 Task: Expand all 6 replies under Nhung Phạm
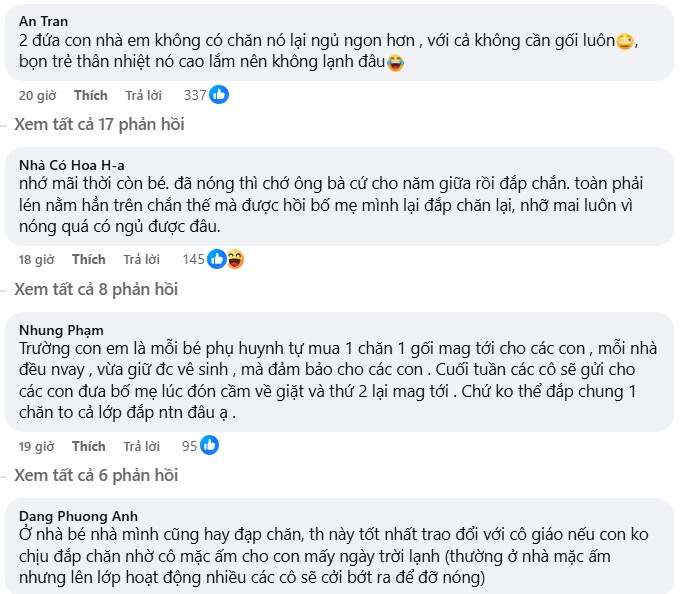(x=96, y=474)
